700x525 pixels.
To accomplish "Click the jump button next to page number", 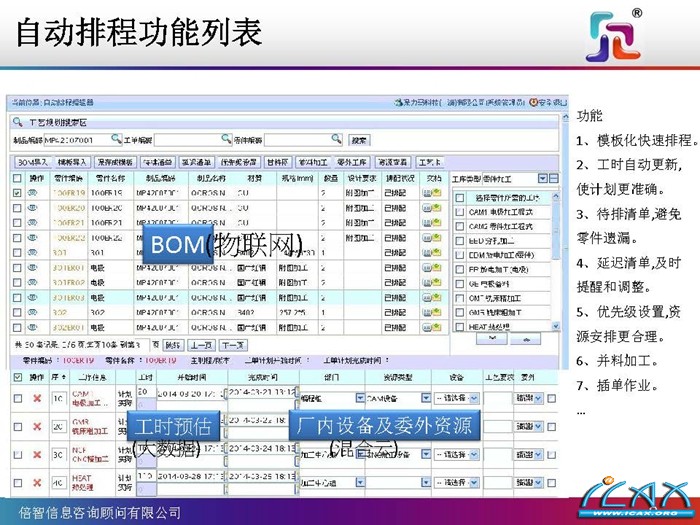I will tap(173, 345).
